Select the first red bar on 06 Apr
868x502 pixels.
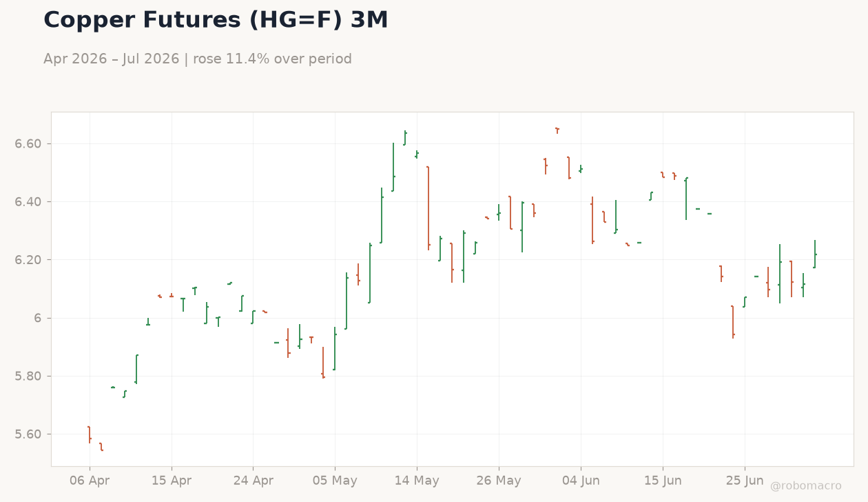point(89,434)
